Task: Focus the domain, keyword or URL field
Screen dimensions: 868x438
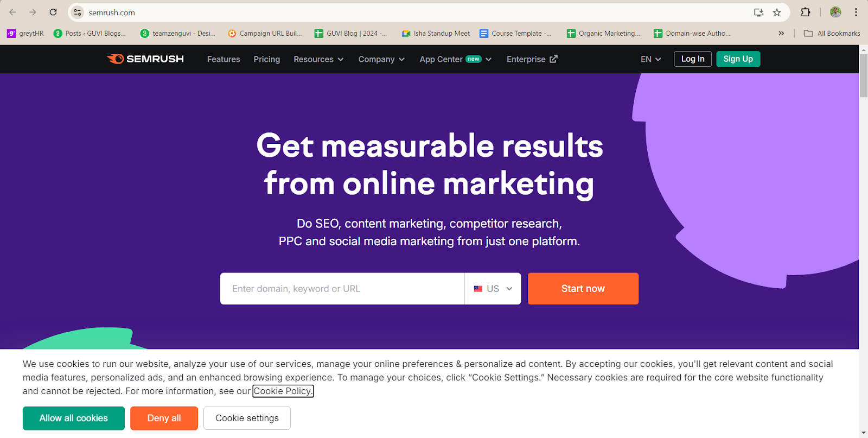Action: point(342,289)
